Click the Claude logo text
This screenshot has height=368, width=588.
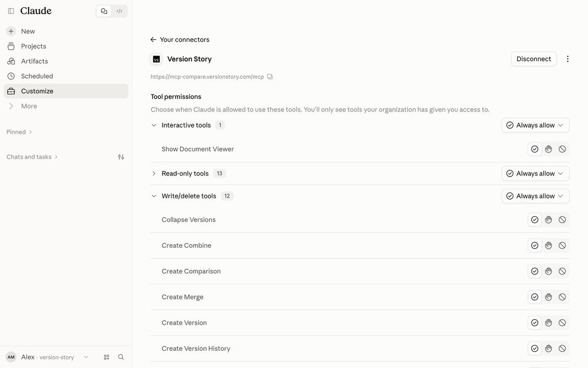[x=36, y=11]
